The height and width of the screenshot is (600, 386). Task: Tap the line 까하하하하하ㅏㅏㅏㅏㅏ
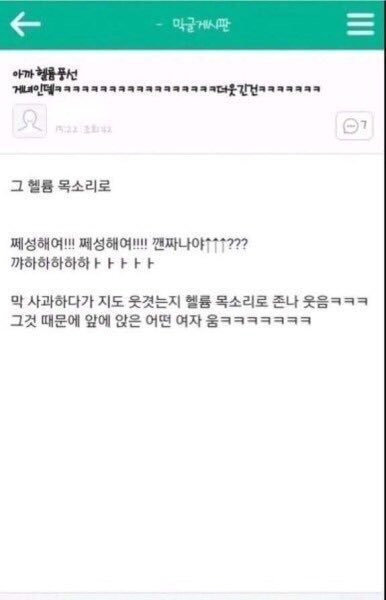(82, 263)
